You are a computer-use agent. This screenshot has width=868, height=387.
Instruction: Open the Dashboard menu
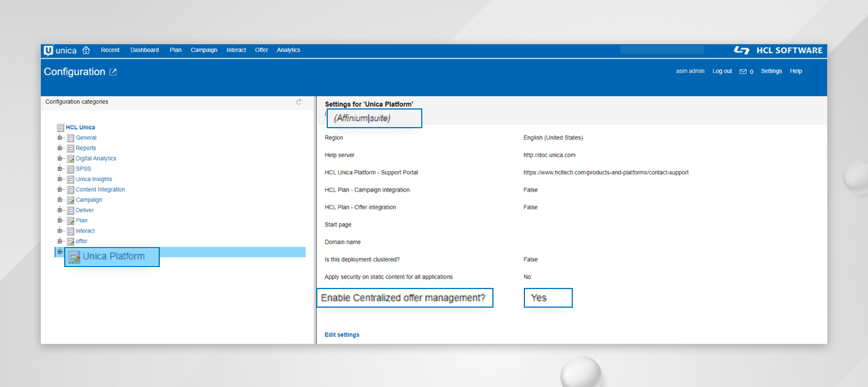pos(144,50)
